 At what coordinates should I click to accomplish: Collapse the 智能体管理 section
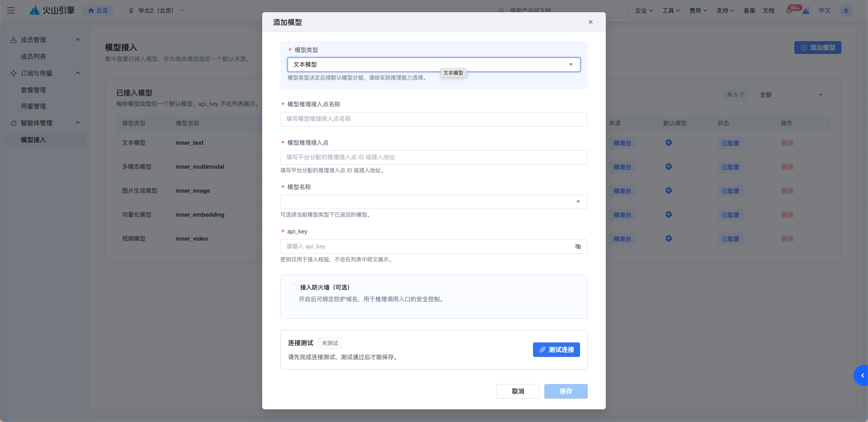[78, 123]
